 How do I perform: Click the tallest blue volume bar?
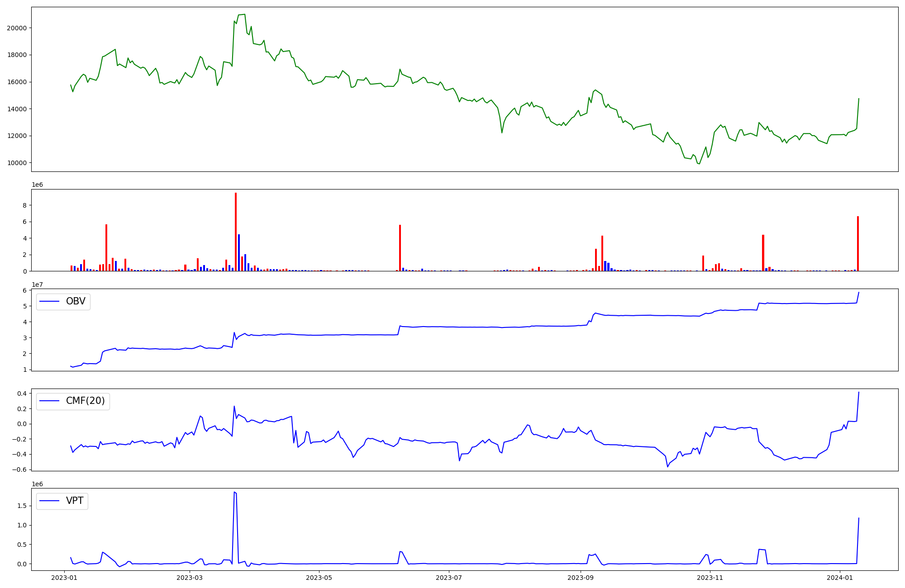(239, 252)
